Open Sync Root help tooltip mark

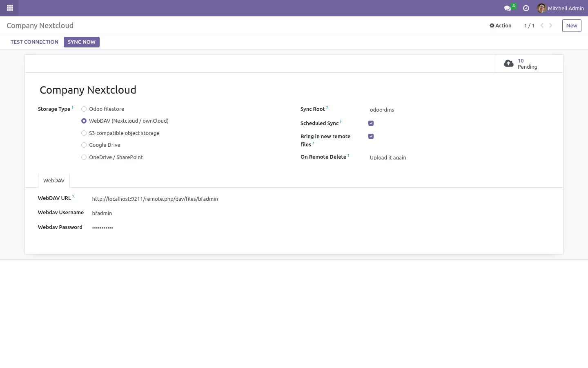click(327, 108)
